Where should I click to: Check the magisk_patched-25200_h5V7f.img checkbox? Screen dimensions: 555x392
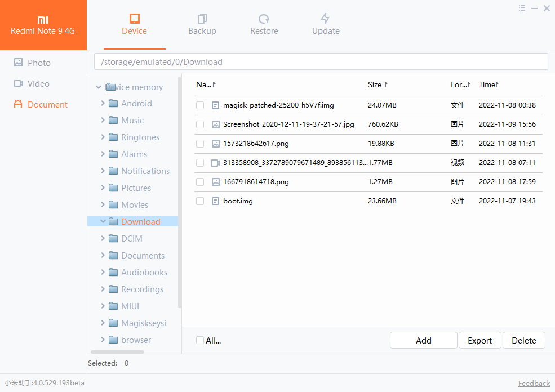200,105
